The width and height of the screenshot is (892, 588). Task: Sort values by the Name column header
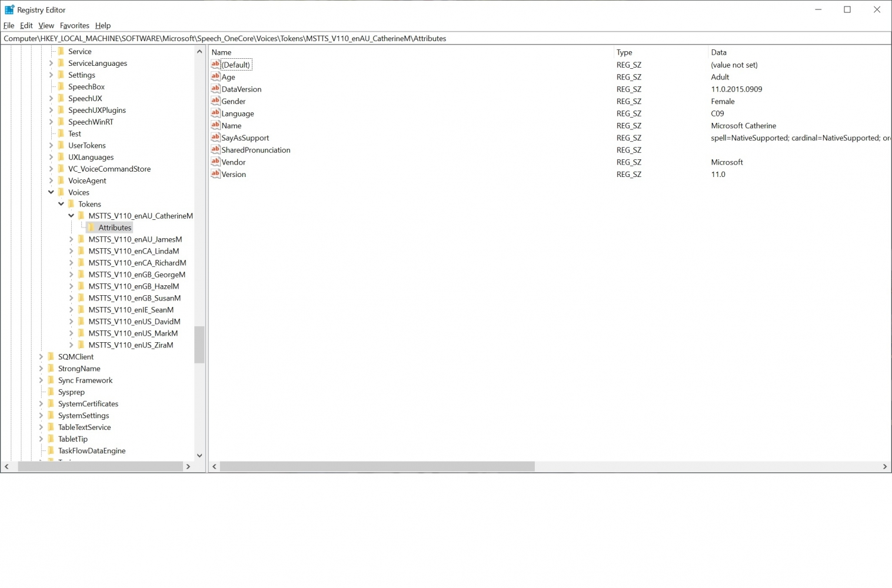pos(411,52)
